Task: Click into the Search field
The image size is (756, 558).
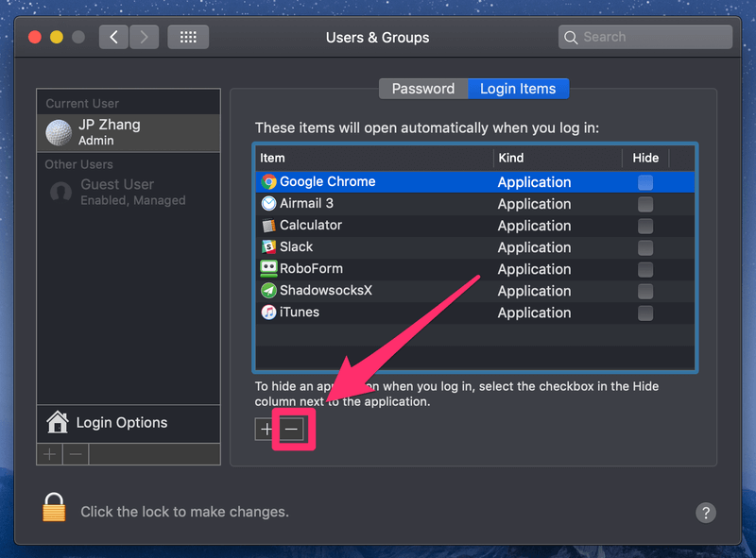Action: [645, 37]
